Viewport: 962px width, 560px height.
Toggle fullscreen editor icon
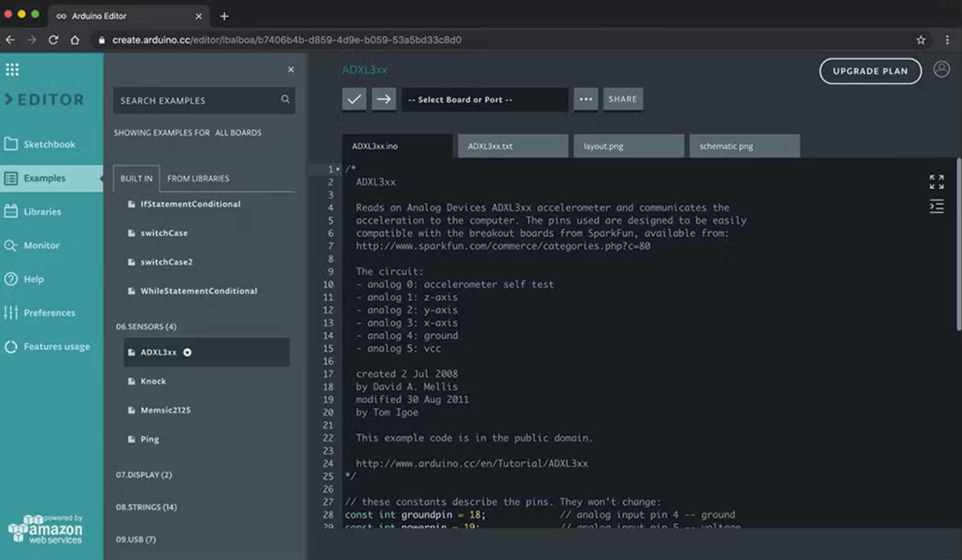coord(937,182)
